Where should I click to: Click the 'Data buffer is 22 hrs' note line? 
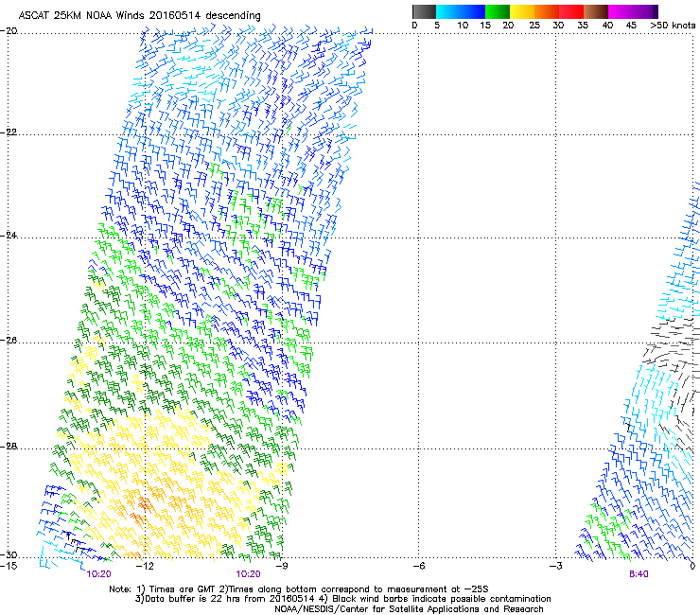click(342, 599)
